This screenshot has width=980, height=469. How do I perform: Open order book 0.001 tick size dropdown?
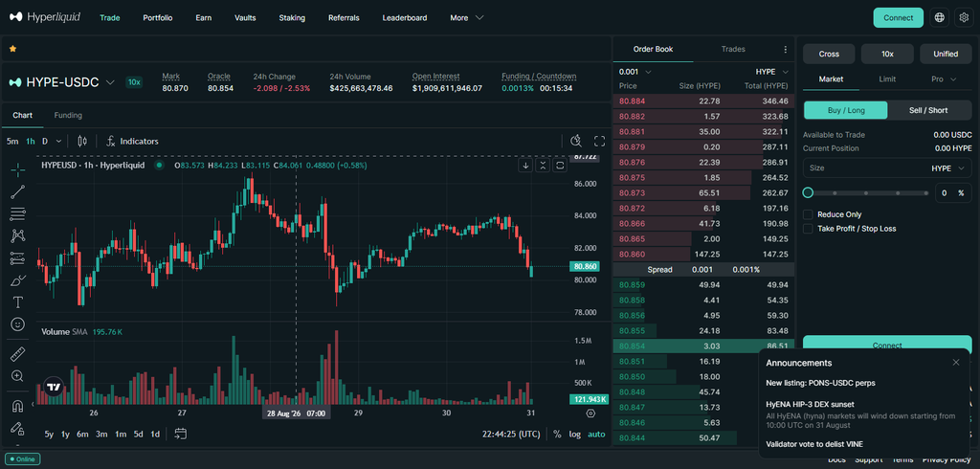coord(635,71)
